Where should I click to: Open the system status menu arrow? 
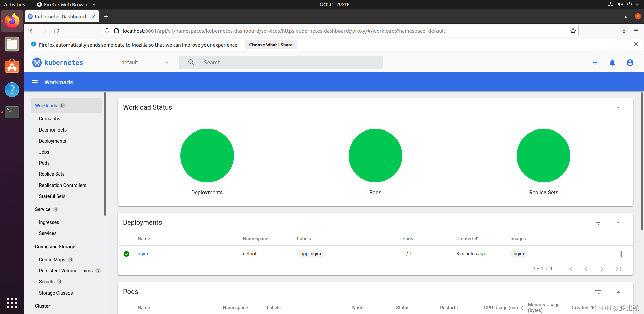click(637, 4)
